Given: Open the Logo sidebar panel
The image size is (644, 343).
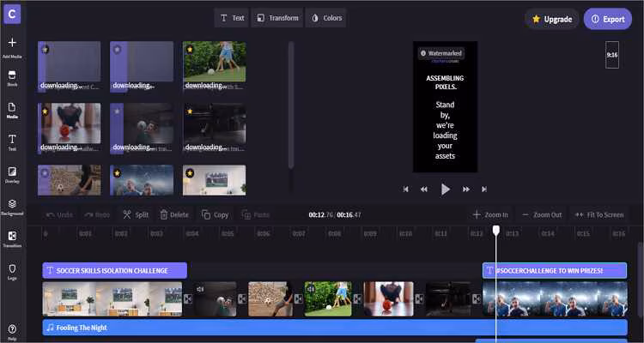Looking at the screenshot, I should 12,271.
